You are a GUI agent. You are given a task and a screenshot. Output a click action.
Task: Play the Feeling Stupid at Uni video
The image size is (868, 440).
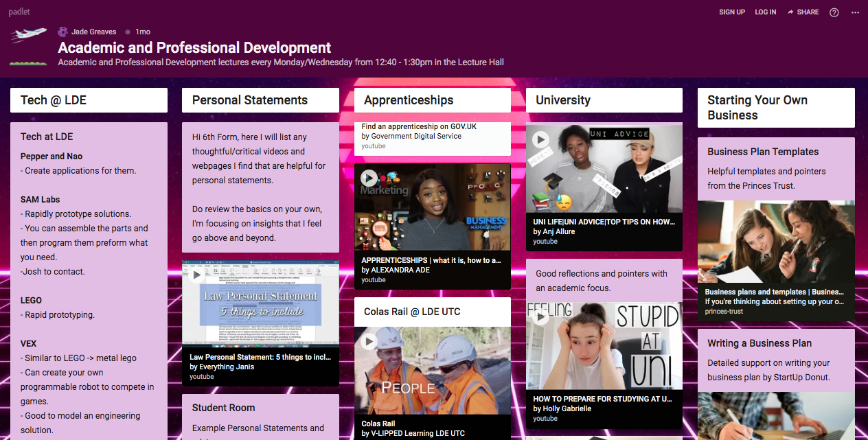coord(540,317)
